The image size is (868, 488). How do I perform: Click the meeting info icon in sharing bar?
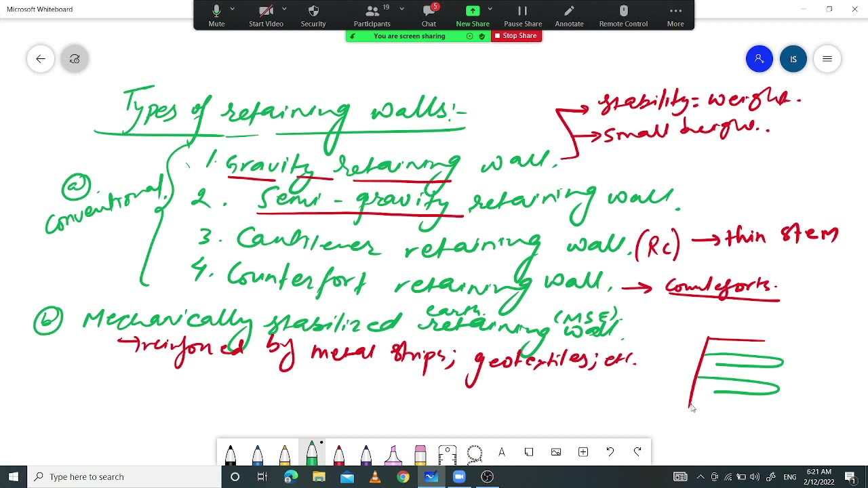point(469,36)
